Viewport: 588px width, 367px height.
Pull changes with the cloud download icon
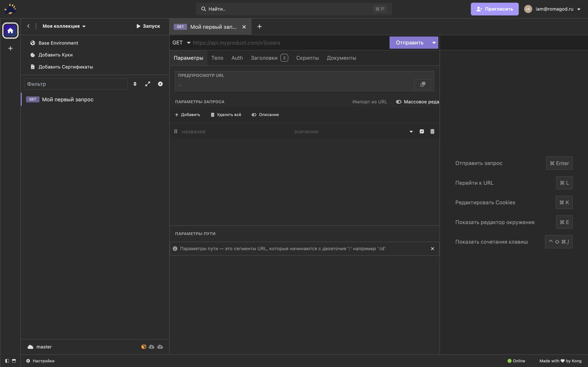[x=151, y=347]
